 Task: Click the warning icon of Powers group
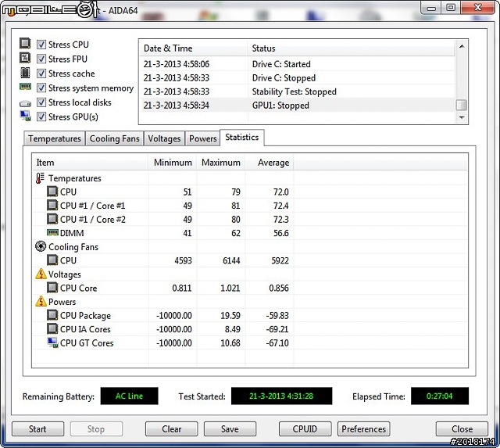pyautogui.click(x=41, y=301)
